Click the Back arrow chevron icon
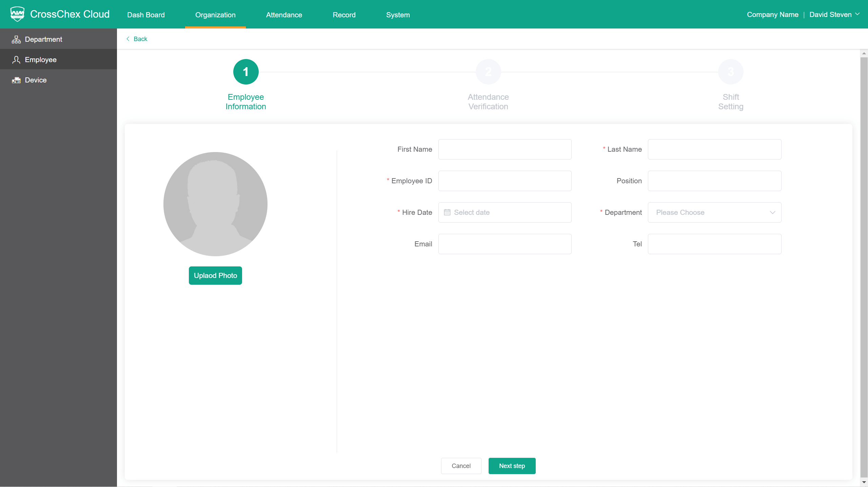 point(128,39)
